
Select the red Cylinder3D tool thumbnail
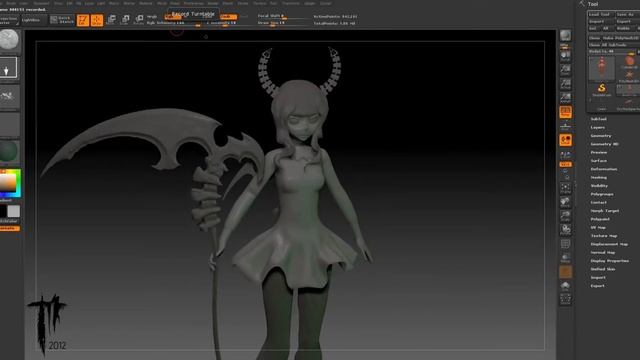tap(629, 62)
